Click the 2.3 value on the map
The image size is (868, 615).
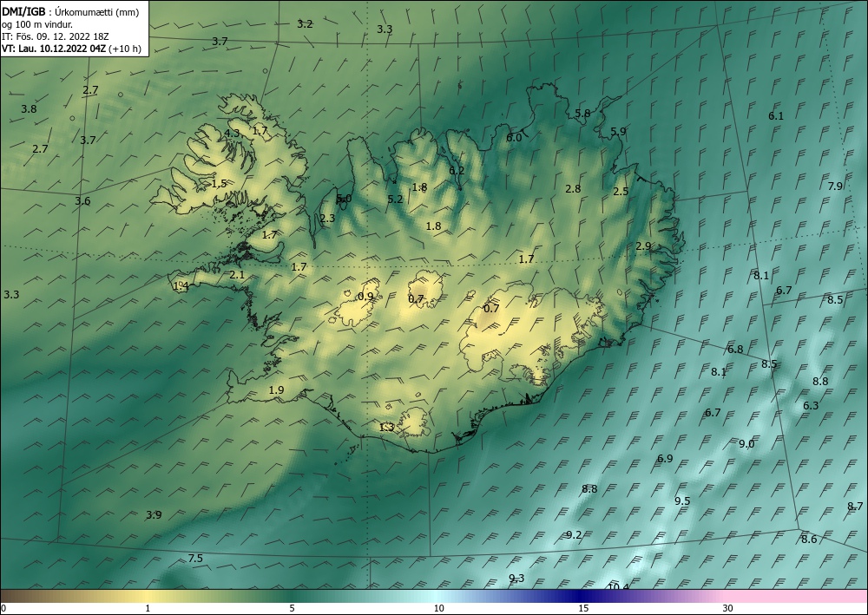[x=327, y=219]
